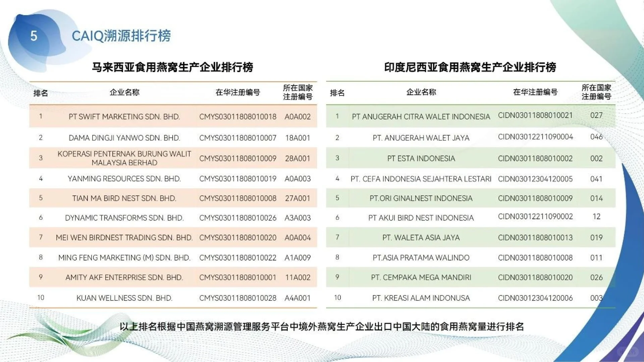Click DAMA DINGJI YANWO SDN. BHD. entry

point(124,138)
